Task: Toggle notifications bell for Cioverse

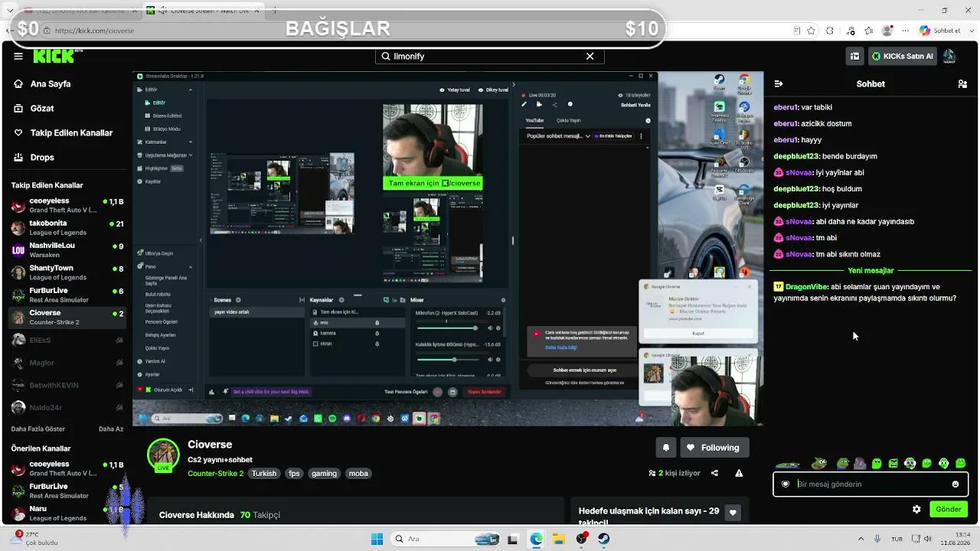Action: click(x=666, y=448)
